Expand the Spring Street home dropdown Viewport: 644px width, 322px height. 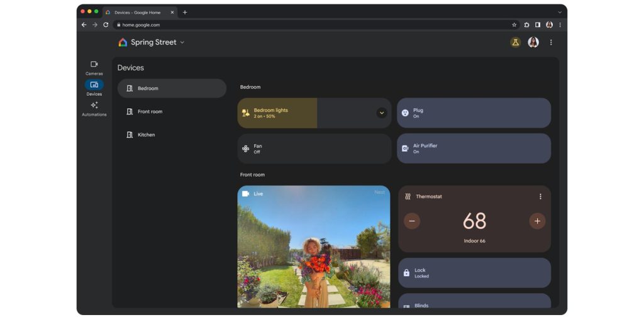point(182,42)
